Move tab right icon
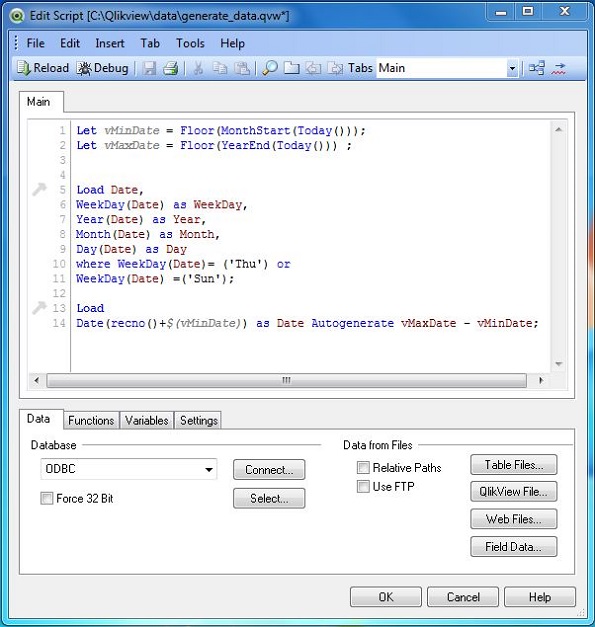Viewport: 595px width, 627px height. pyautogui.click(x=335, y=68)
